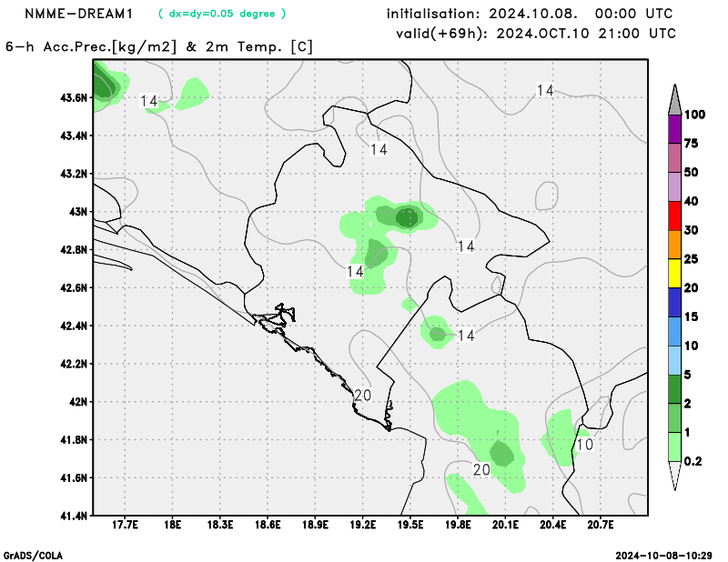Click the 10 temperature contour label on map
This screenshot has height=562, width=728.
click(x=584, y=445)
